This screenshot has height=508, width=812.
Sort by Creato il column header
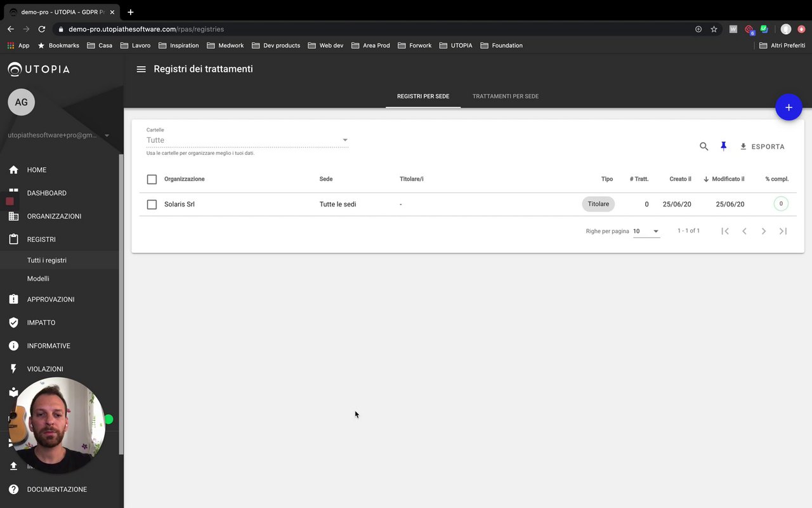point(680,179)
